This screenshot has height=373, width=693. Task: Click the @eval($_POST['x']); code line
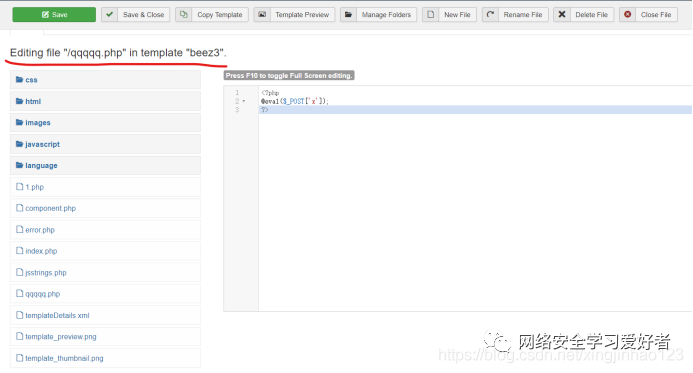(x=295, y=101)
